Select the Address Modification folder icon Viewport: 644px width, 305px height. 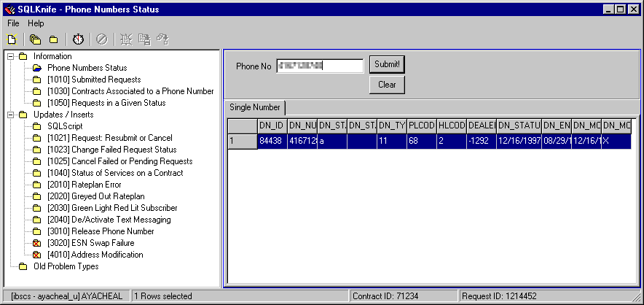[x=36, y=255]
